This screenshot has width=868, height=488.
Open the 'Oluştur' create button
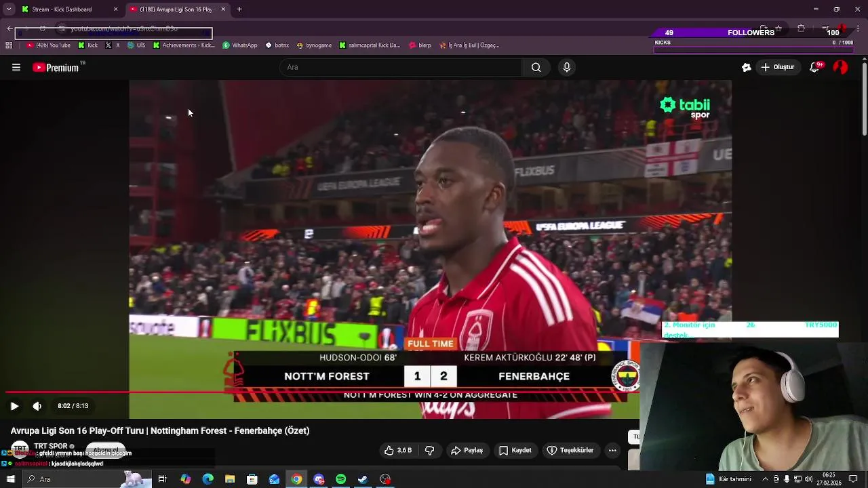pyautogui.click(x=777, y=67)
